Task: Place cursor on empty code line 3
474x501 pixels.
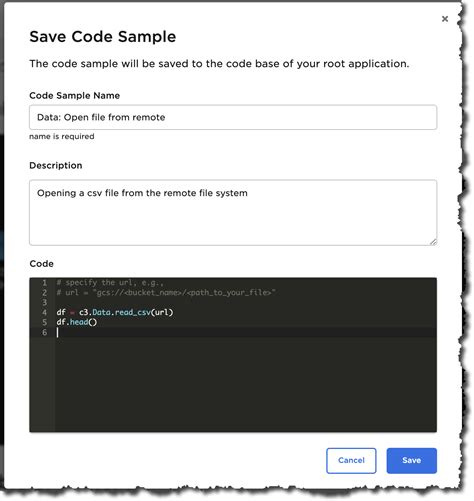Action: point(246,303)
